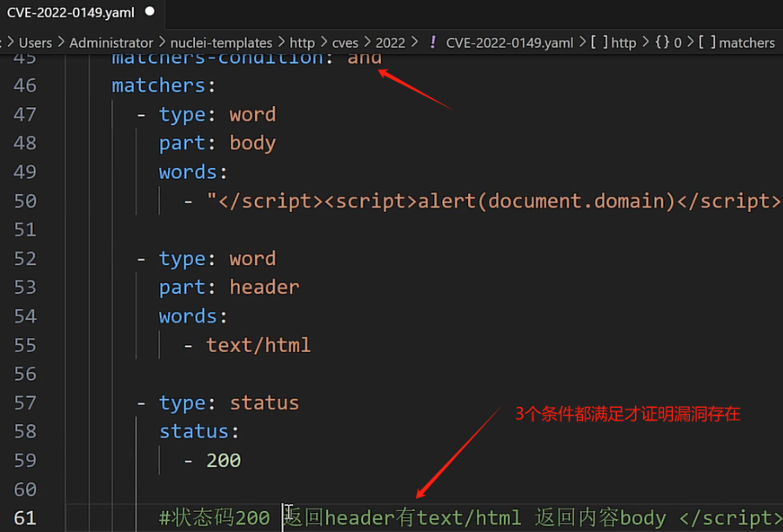Click the array bracket icon before http symbol
This screenshot has width=783, height=532.
coord(599,43)
